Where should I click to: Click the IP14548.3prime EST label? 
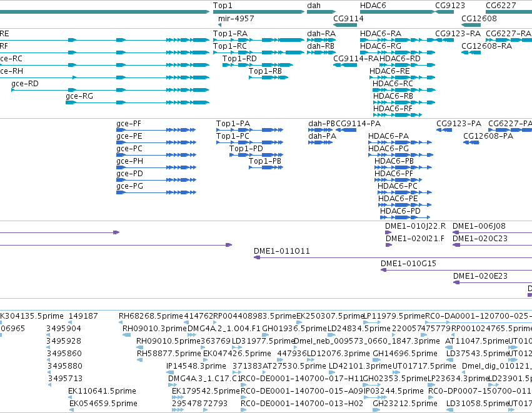196,366
